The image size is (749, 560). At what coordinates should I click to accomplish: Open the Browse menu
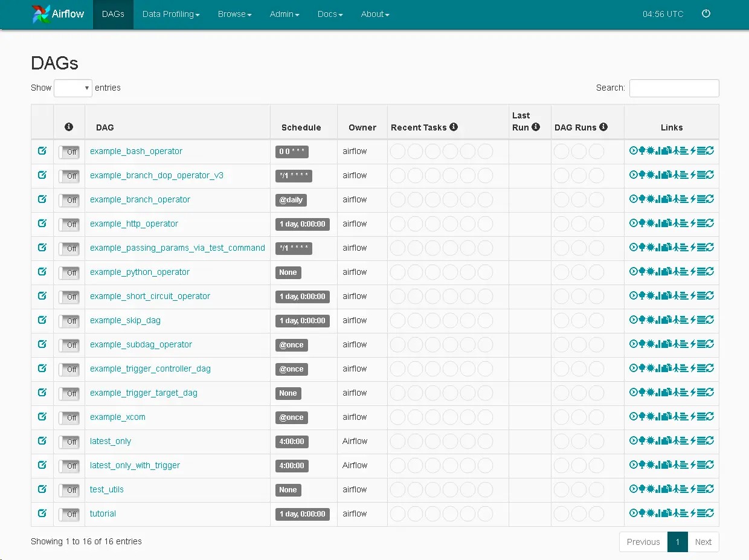pyautogui.click(x=234, y=14)
